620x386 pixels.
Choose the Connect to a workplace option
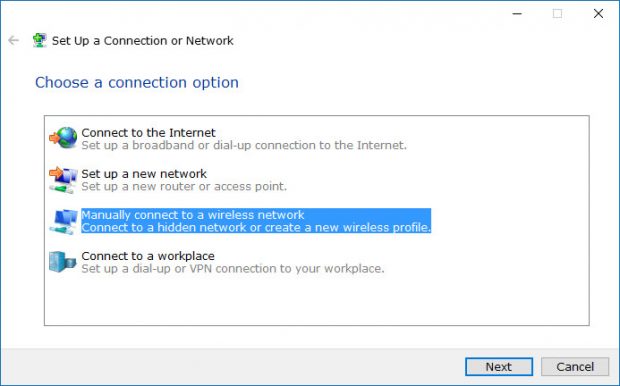point(148,256)
